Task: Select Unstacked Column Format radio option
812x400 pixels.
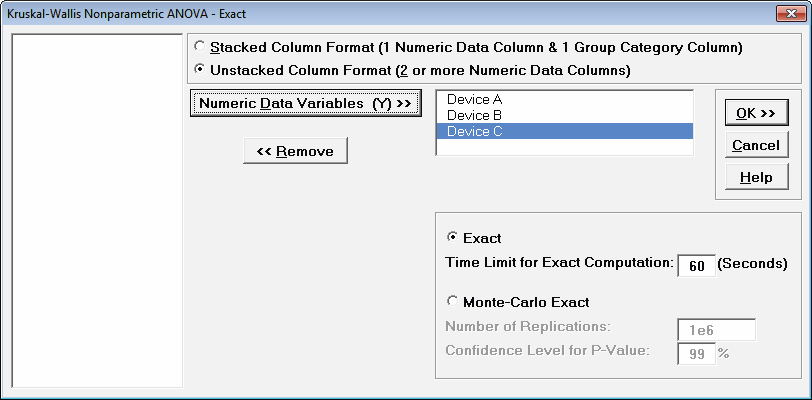Action: (x=201, y=70)
